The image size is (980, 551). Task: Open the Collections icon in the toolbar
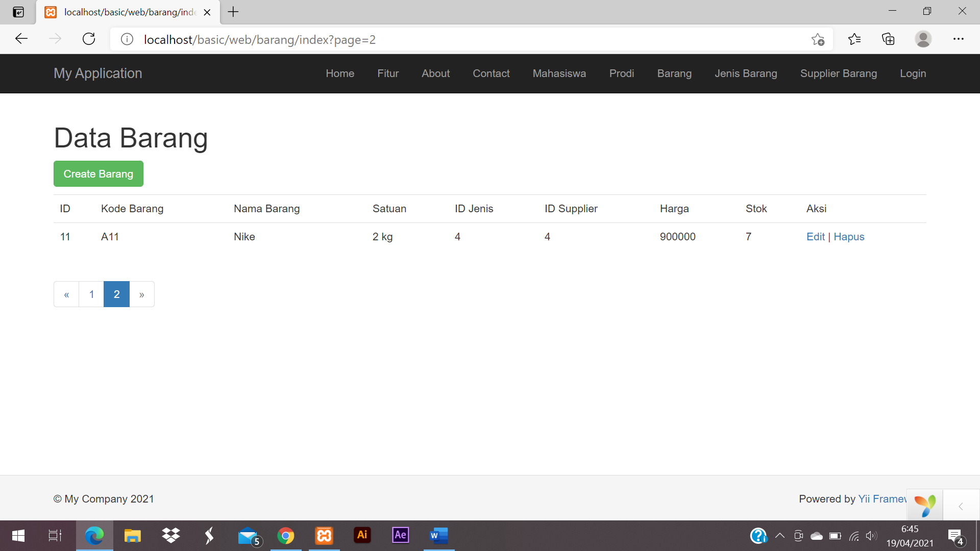[888, 39]
